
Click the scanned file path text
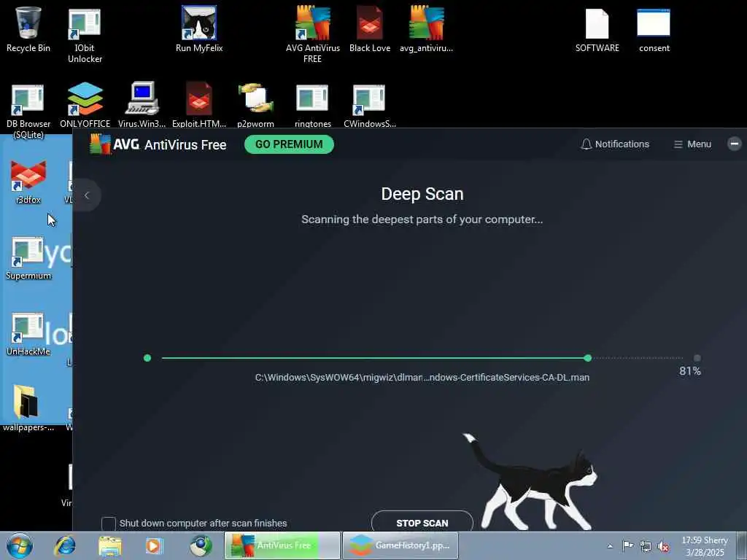click(422, 378)
